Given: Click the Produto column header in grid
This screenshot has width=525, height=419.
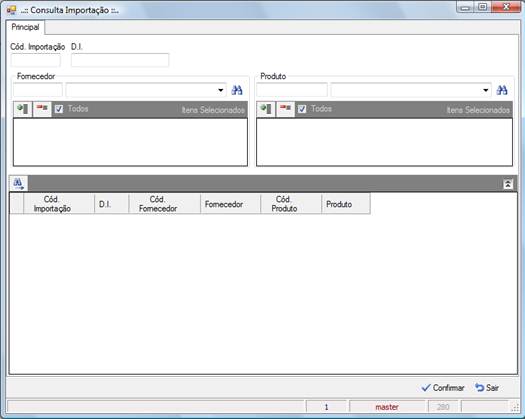Looking at the screenshot, I should pos(346,204).
